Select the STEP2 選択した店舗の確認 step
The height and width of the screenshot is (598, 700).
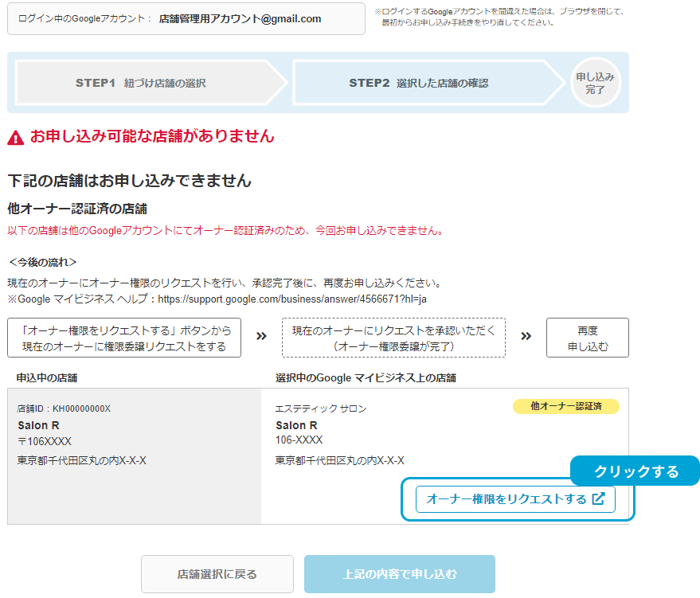click(x=418, y=83)
